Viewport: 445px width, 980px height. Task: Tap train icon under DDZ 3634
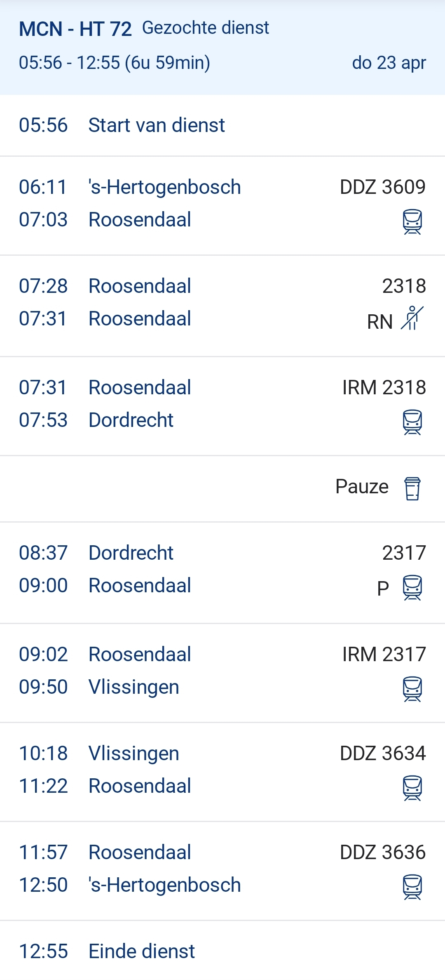tap(412, 788)
